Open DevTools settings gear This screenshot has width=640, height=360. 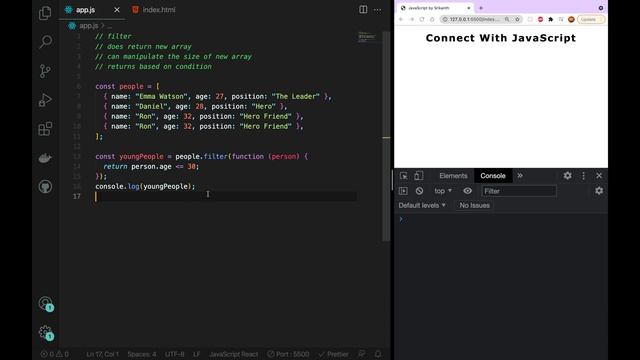tap(567, 176)
